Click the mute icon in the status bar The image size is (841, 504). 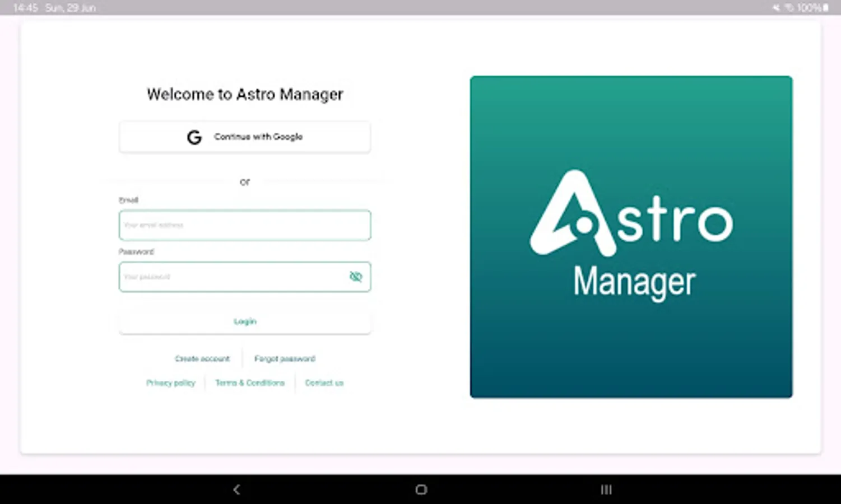(776, 8)
